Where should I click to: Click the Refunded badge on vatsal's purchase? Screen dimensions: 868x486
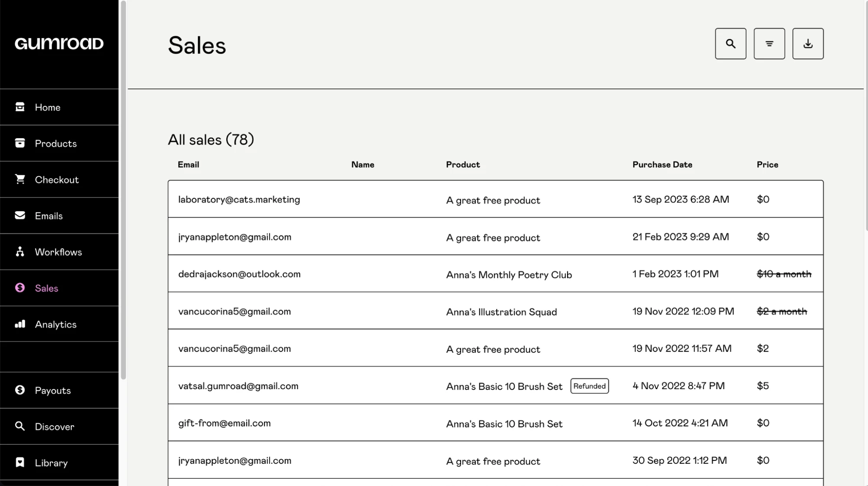(x=589, y=386)
